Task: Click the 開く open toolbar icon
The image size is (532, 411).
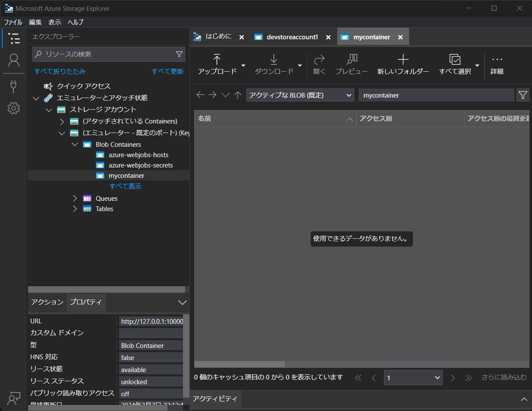Action: [319, 65]
